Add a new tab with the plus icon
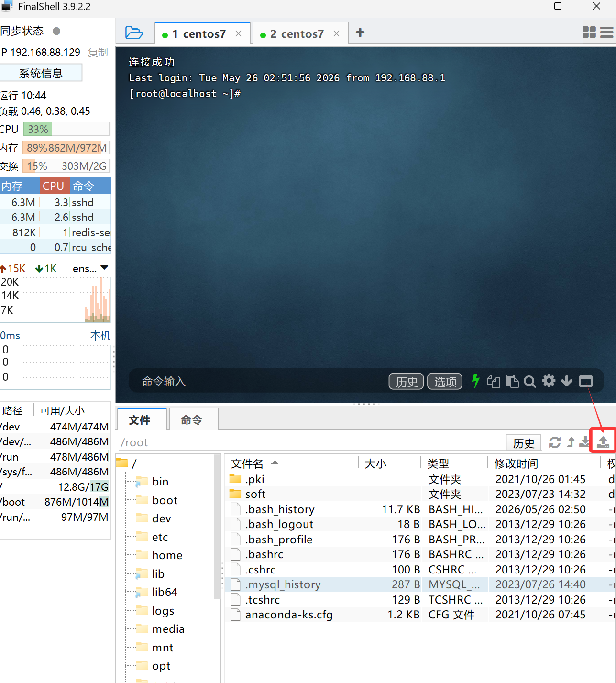 [360, 33]
